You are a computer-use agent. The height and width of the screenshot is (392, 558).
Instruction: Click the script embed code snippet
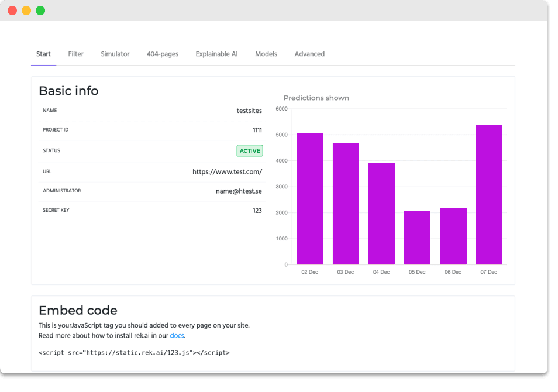point(134,353)
